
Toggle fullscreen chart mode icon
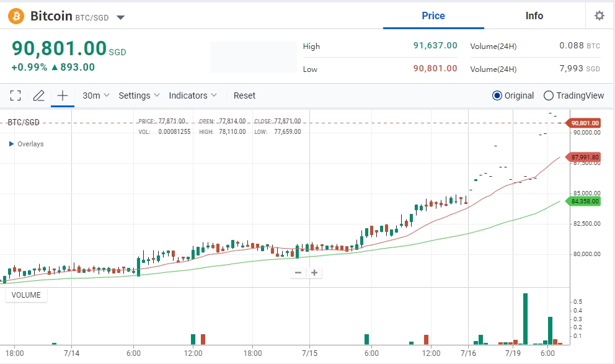click(15, 95)
